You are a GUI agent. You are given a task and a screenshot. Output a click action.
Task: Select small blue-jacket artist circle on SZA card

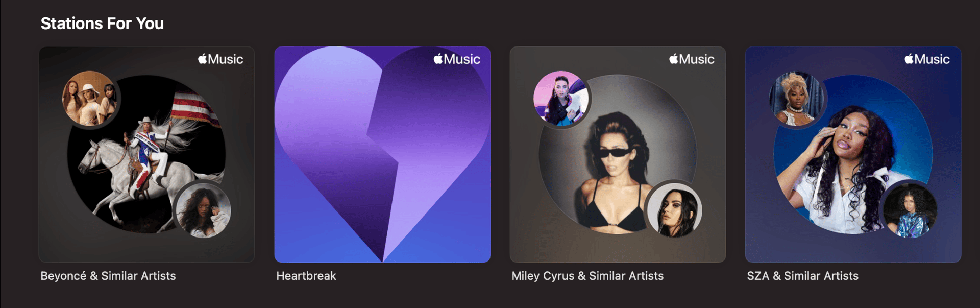pyautogui.click(x=910, y=210)
